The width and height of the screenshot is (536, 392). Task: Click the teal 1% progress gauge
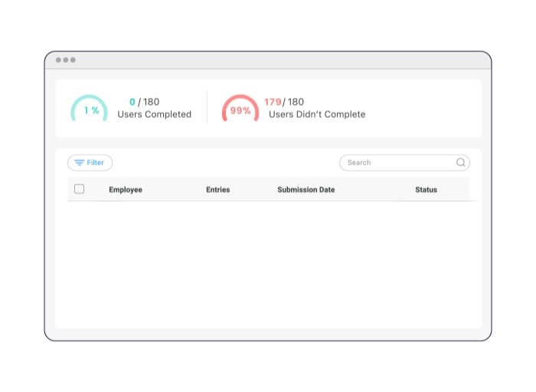point(90,109)
